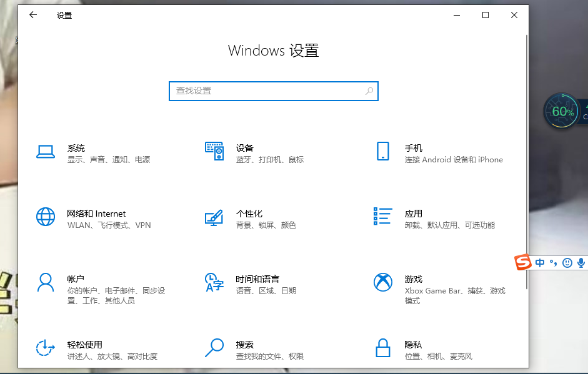Open 隐私 (Privacy) lock icon
This screenshot has height=374, width=588.
382,348
